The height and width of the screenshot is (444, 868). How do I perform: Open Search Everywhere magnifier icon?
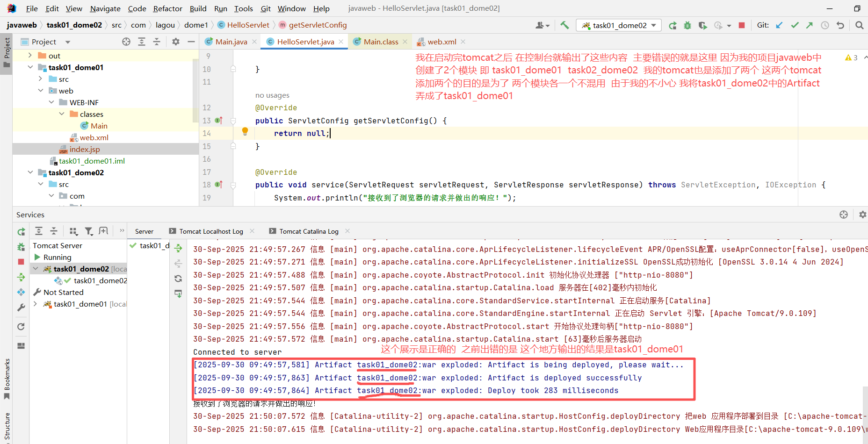click(x=859, y=25)
